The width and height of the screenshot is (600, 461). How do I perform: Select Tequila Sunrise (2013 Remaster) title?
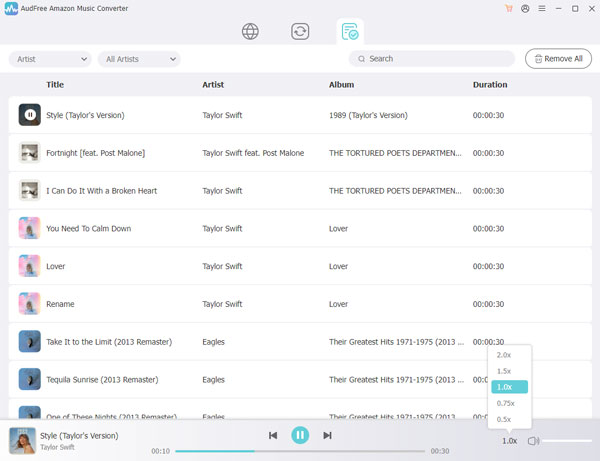pos(102,380)
